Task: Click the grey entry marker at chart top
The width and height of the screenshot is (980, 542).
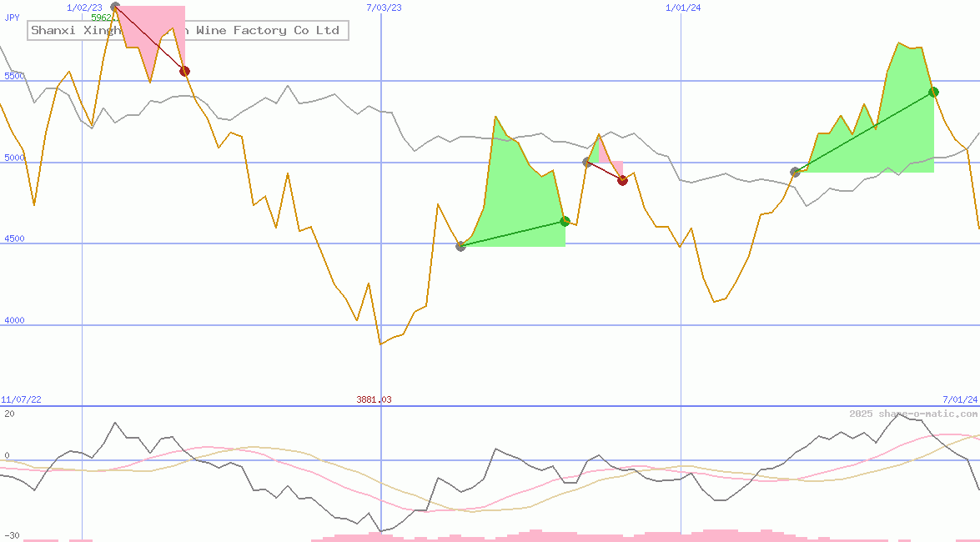Action: pyautogui.click(x=115, y=8)
